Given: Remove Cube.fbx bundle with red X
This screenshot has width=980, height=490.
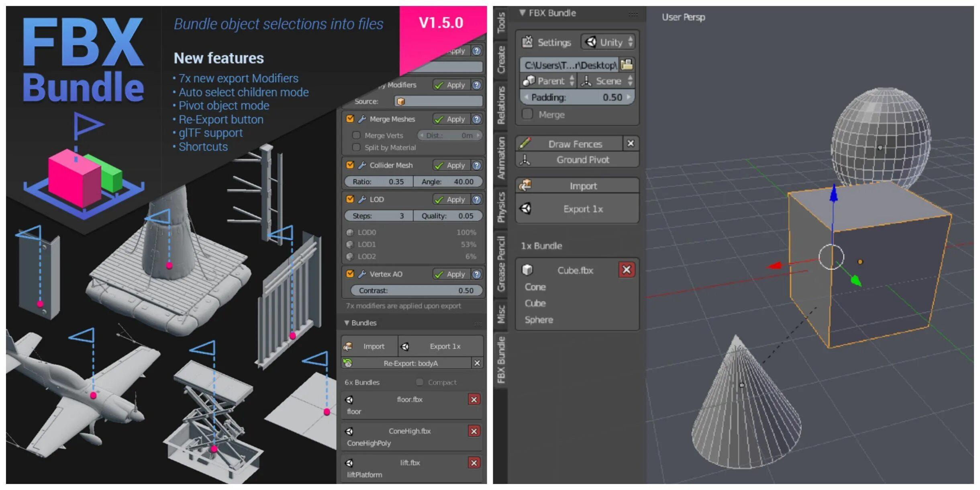Looking at the screenshot, I should 626,269.
